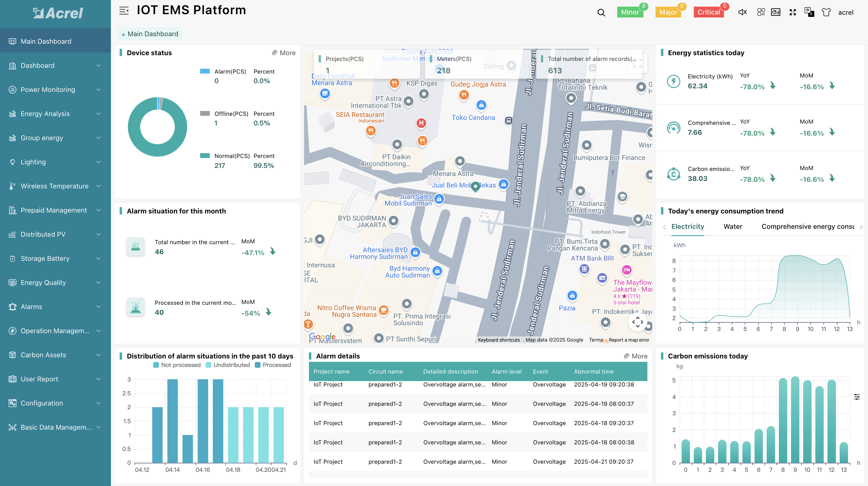
Task: Open More link in Alarm details
Action: tap(636, 356)
